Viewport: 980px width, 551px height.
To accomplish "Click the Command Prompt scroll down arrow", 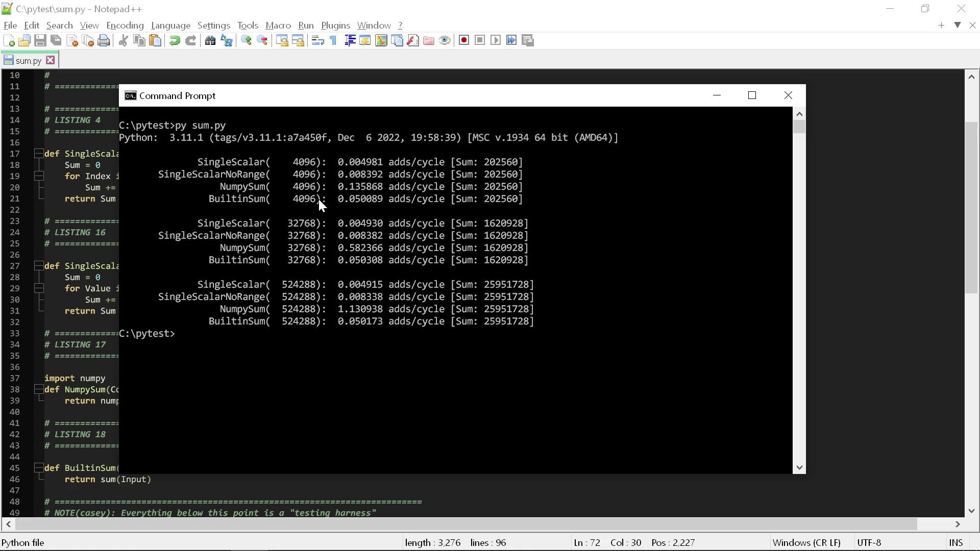I will tap(799, 467).
